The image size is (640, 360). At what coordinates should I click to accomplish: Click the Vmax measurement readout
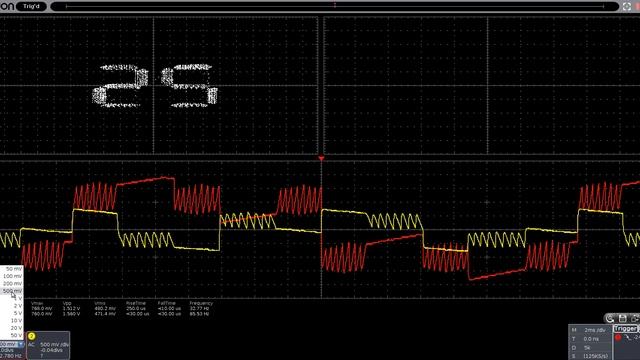pyautogui.click(x=41, y=309)
